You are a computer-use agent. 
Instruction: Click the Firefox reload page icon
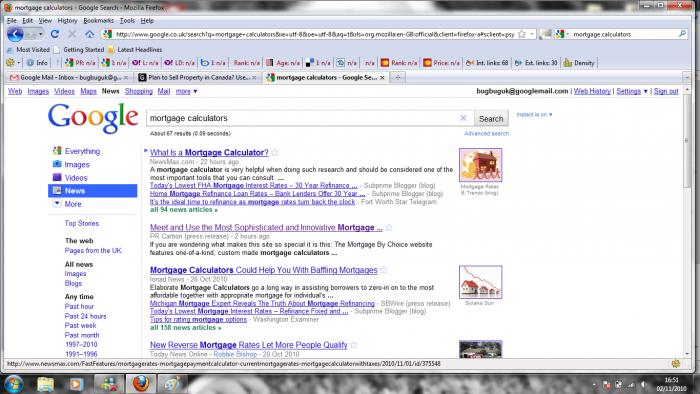tap(55, 34)
